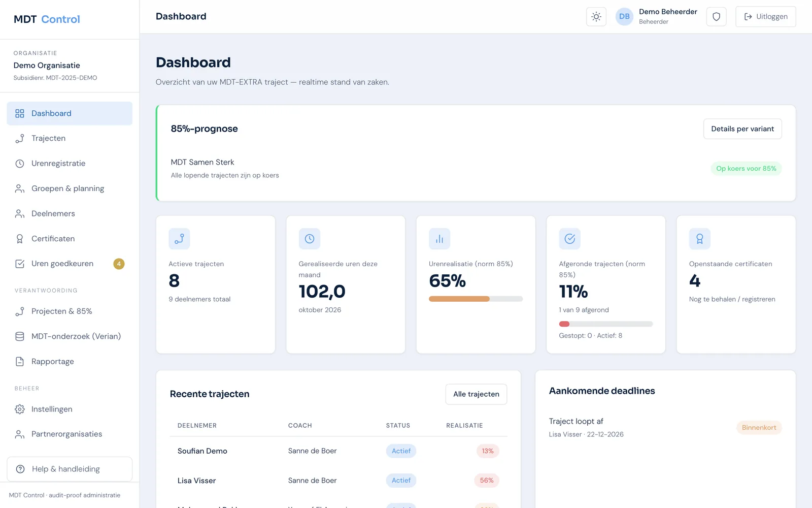Image resolution: width=812 pixels, height=508 pixels.
Task: Click the 56% realisatie badge
Action: point(487,481)
